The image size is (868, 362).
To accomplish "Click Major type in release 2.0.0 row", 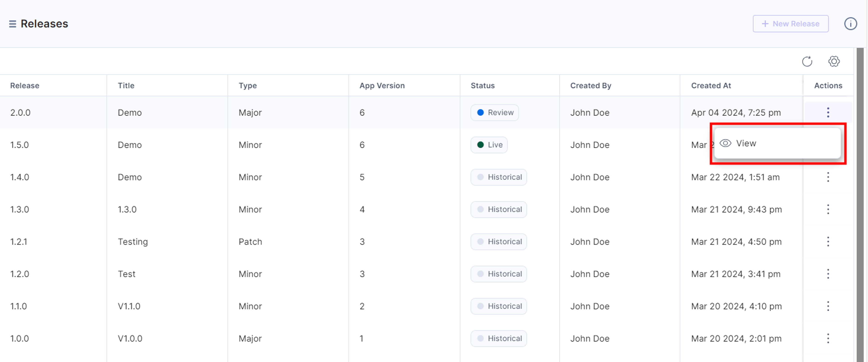I will (x=250, y=113).
